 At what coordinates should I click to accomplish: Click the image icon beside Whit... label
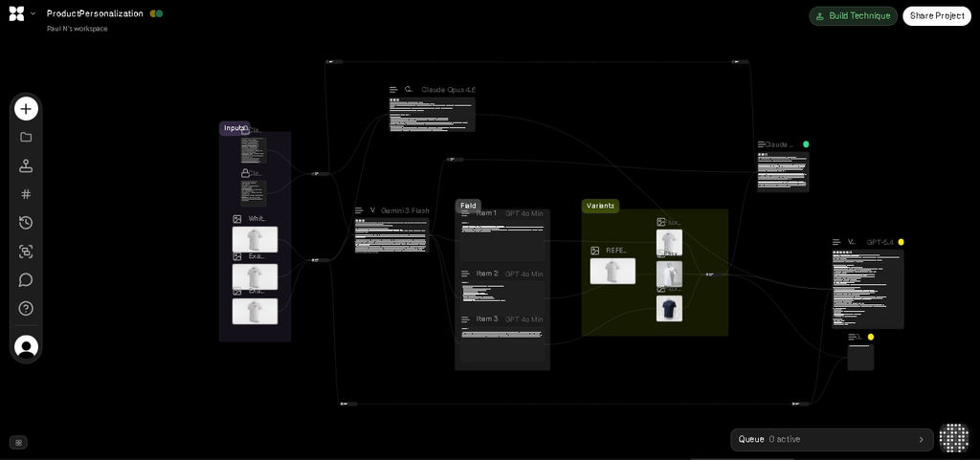click(237, 219)
